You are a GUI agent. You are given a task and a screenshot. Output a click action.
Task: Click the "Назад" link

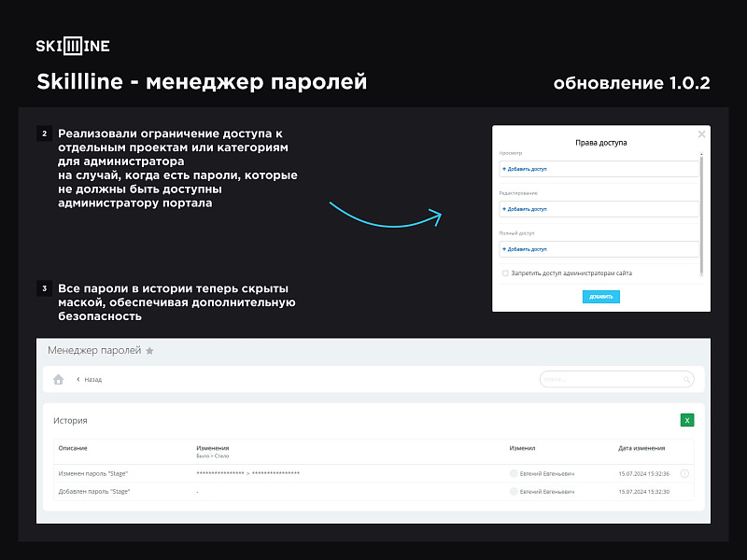[x=93, y=378]
